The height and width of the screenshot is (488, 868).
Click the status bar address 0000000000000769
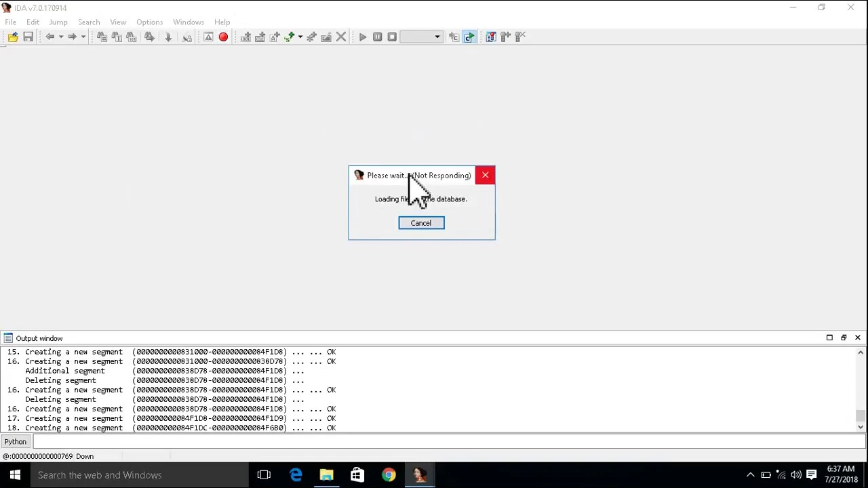coord(40,456)
